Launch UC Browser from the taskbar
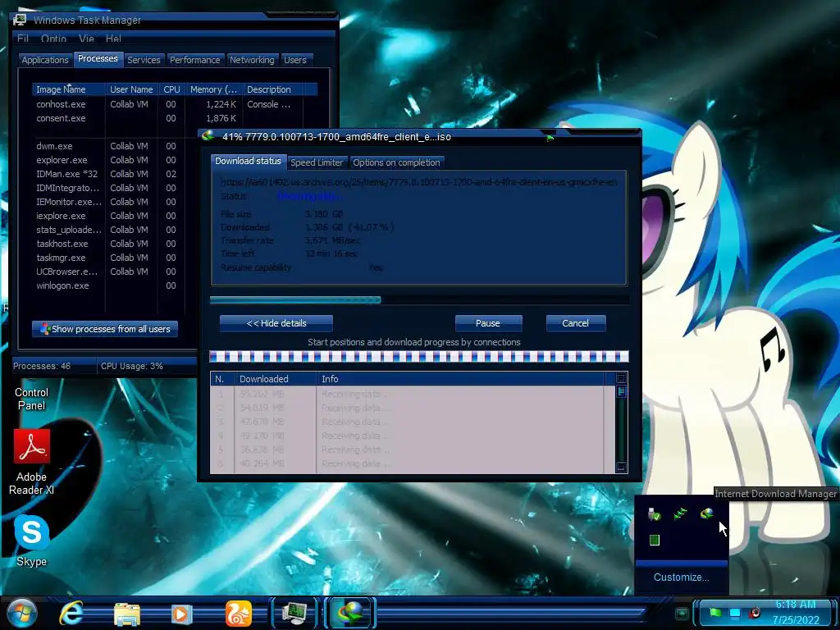The image size is (840, 630). [x=239, y=614]
